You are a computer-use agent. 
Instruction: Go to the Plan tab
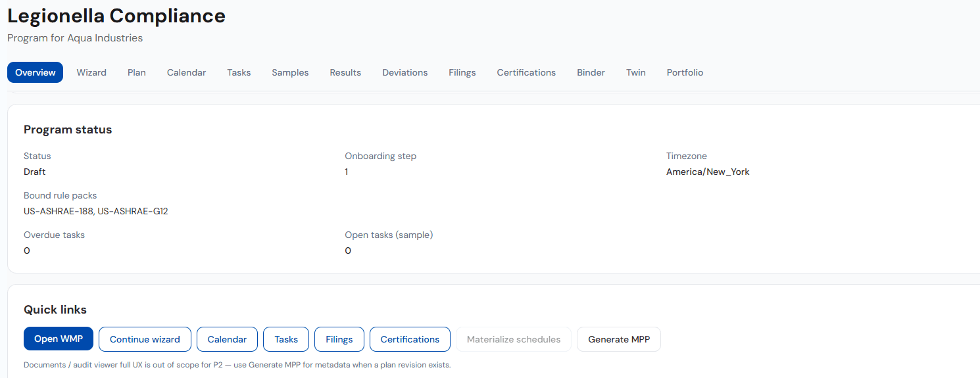point(137,72)
